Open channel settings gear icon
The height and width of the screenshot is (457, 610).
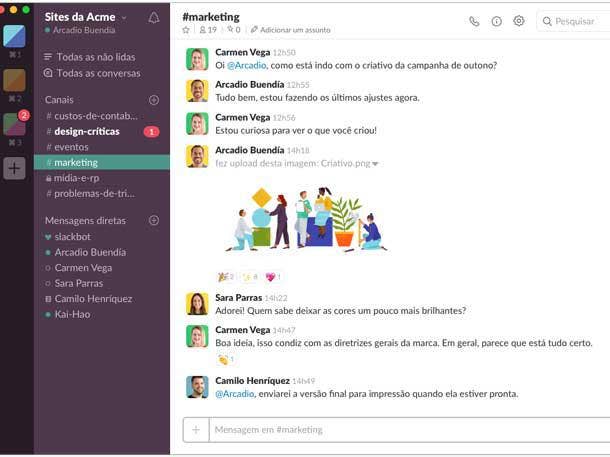point(518,21)
